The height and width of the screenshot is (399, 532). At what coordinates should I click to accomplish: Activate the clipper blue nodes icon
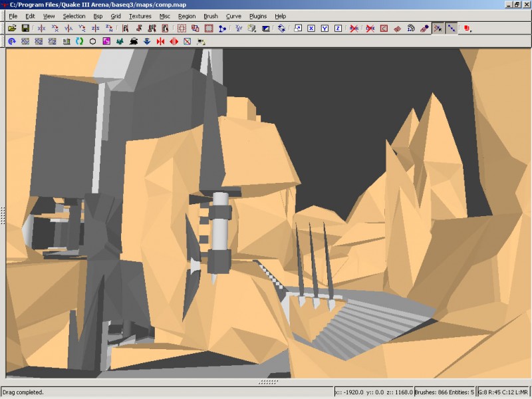pos(222,28)
